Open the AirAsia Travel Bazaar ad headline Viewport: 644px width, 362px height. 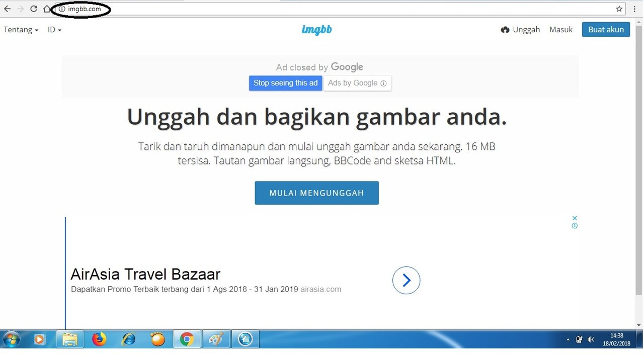[x=145, y=274]
